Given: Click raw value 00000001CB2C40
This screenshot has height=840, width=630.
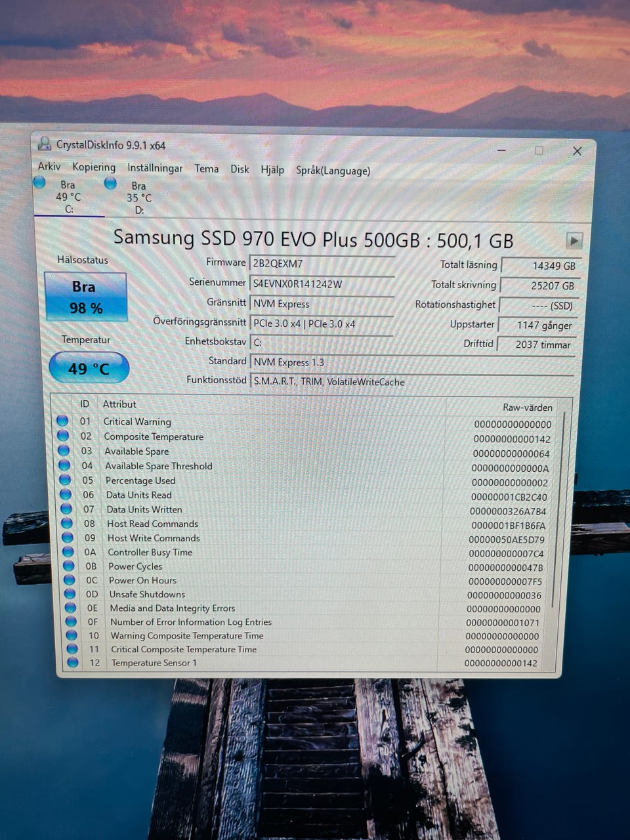Looking at the screenshot, I should pyautogui.click(x=509, y=497).
